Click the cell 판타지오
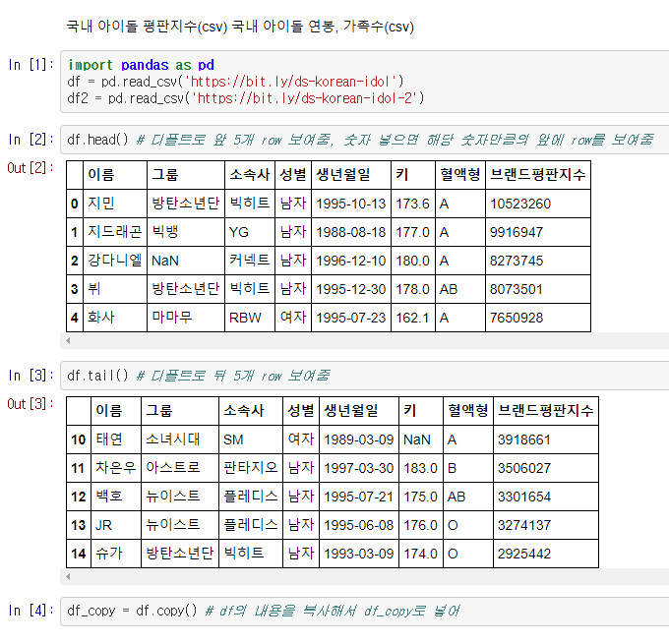Image resolution: width=669 pixels, height=644 pixels. [x=251, y=467]
